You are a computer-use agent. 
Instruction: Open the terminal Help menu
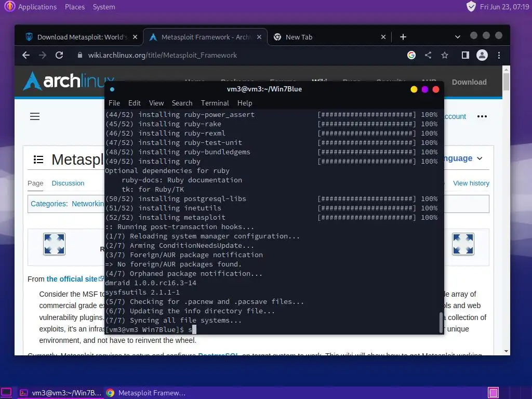pos(245,103)
